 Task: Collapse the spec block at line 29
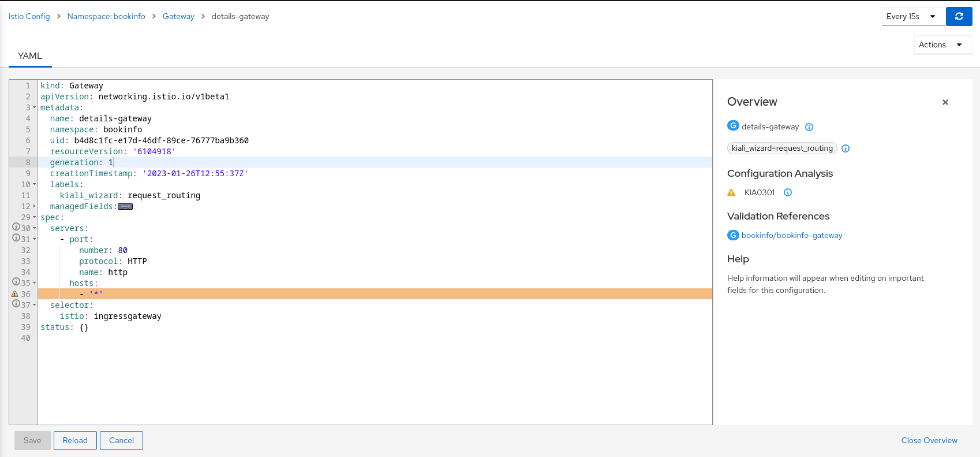pos(33,217)
